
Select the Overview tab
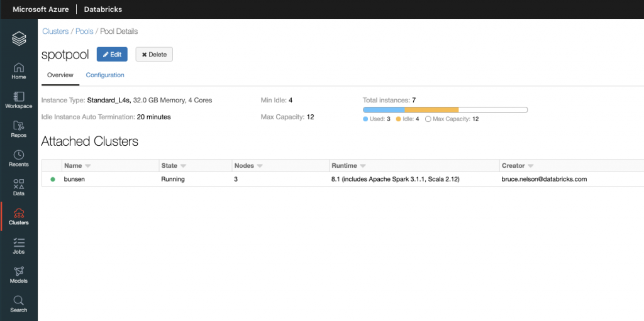click(x=60, y=75)
